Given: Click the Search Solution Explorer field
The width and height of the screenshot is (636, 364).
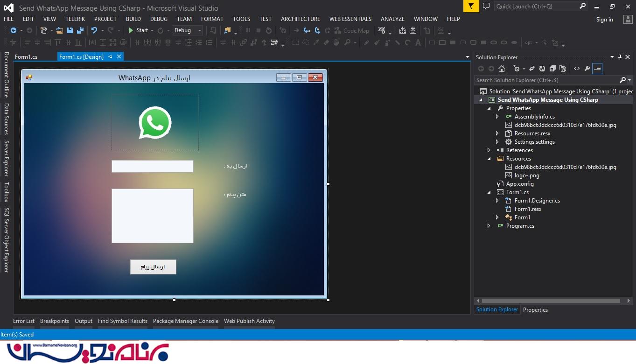Looking at the screenshot, I should 546,80.
